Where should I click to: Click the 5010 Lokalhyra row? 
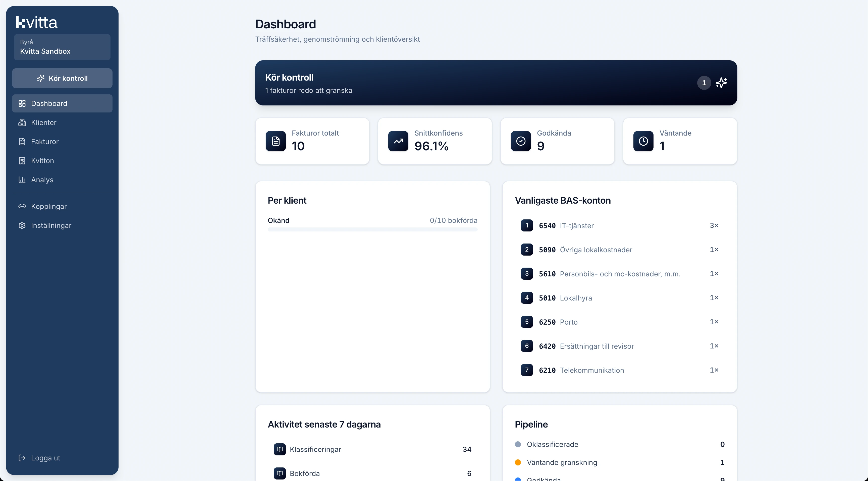pos(620,298)
